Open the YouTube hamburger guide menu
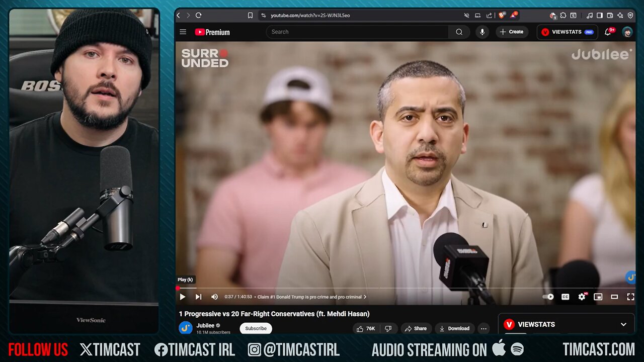 tap(183, 32)
